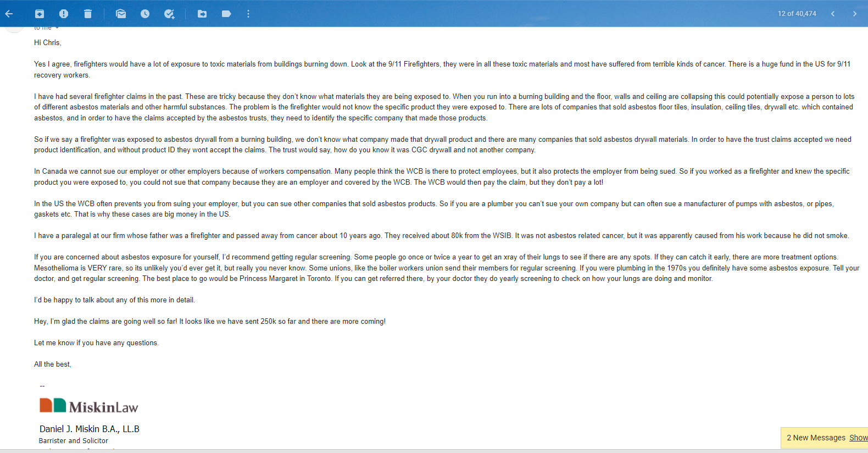Image resolution: width=868 pixels, height=453 pixels.
Task: Go back to inbox with the arrow
Action: (x=9, y=14)
